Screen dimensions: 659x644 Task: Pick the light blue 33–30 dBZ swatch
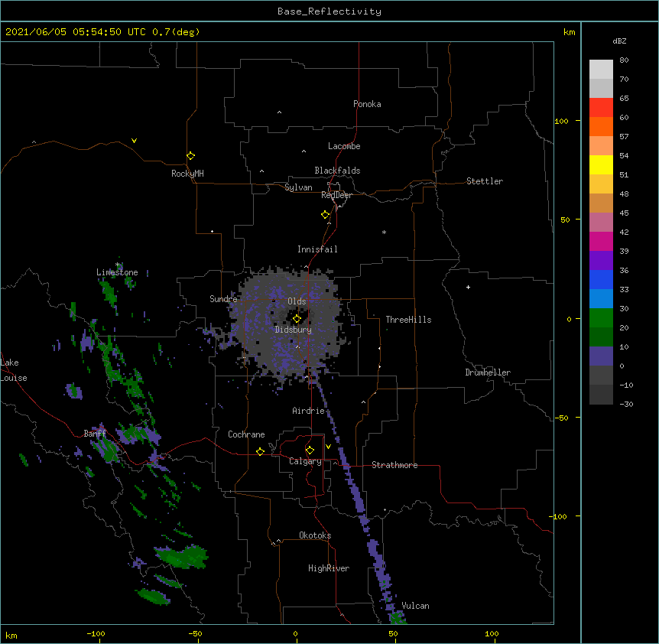601,299
